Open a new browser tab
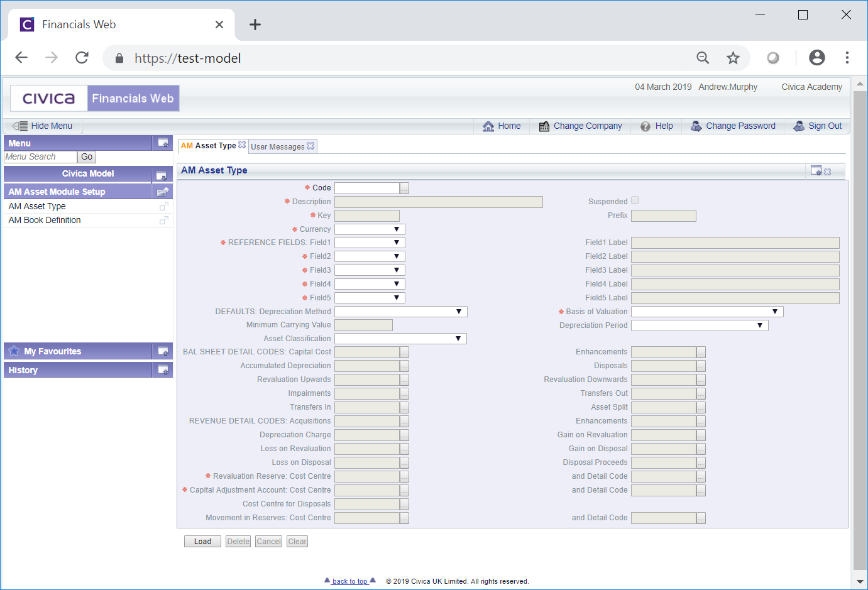The width and height of the screenshot is (868, 590). point(255,25)
